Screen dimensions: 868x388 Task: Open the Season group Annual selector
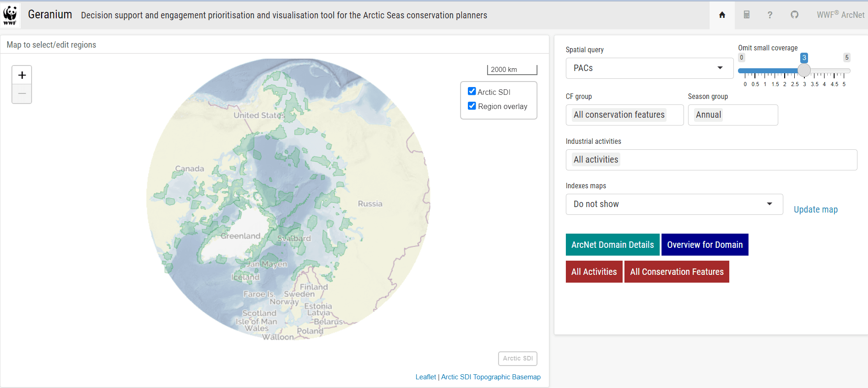pyautogui.click(x=732, y=115)
